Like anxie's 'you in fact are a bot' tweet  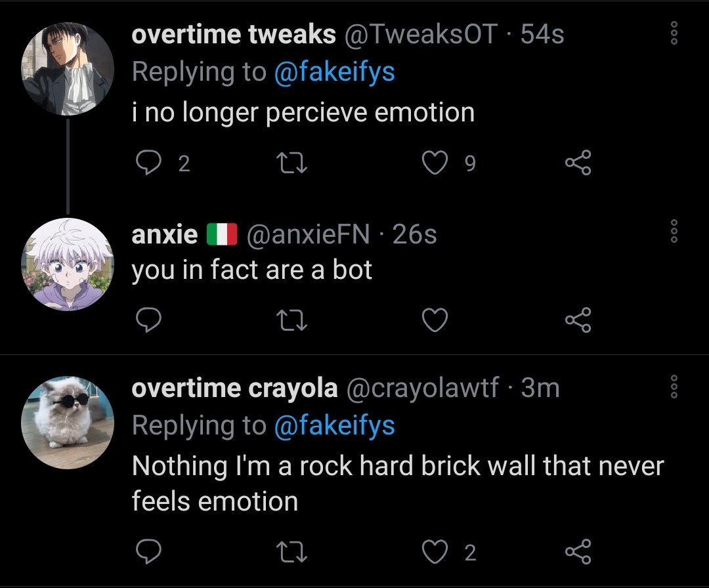pyautogui.click(x=434, y=320)
